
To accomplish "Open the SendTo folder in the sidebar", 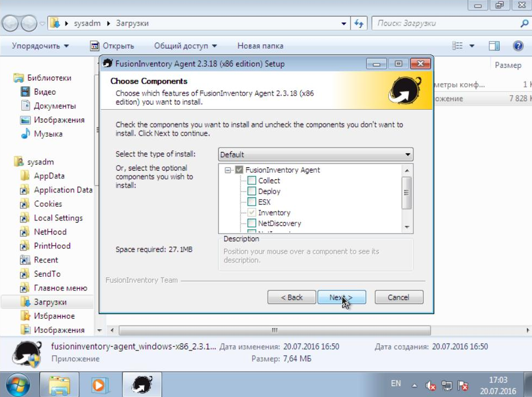I will pos(40,274).
